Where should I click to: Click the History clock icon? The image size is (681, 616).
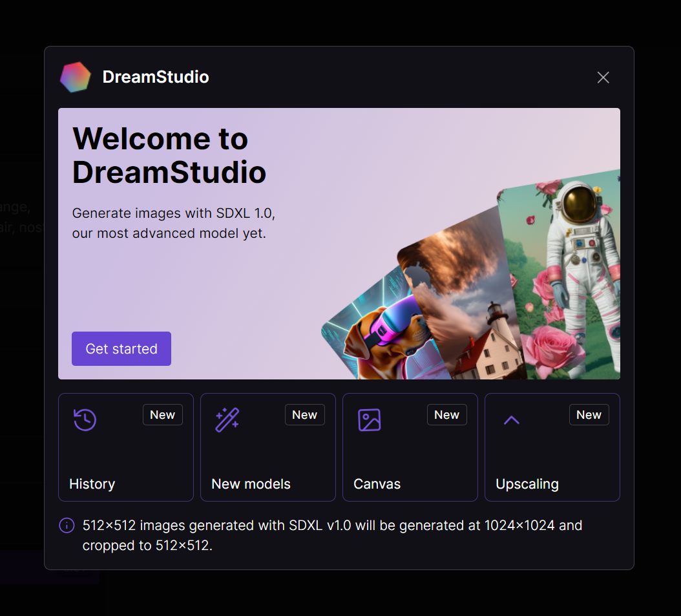85,420
